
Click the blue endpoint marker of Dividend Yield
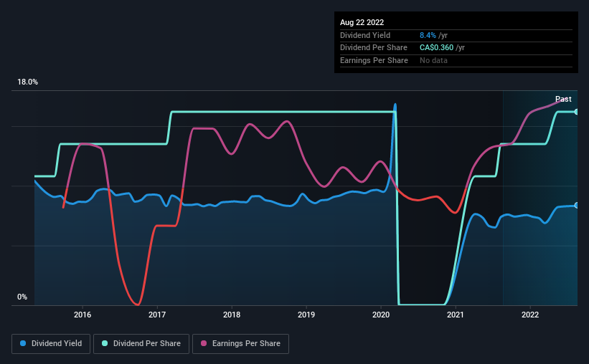click(576, 205)
